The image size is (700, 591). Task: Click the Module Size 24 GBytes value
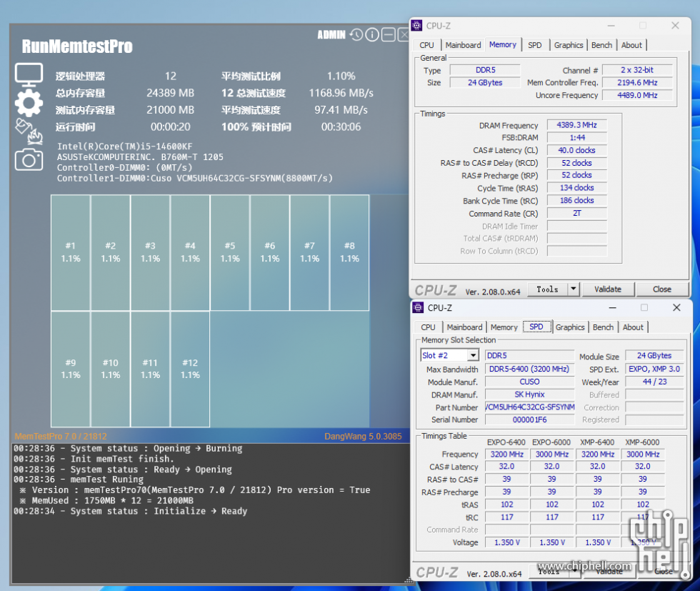654,356
